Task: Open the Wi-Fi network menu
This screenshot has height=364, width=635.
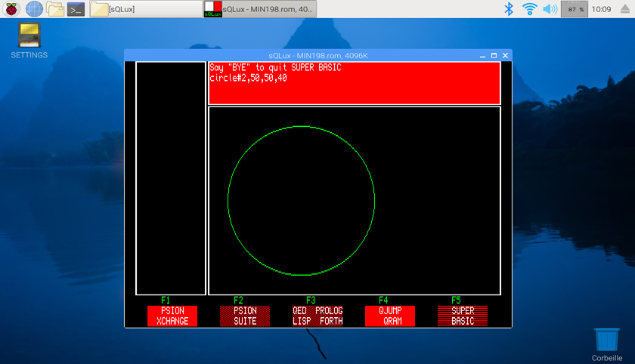Action: pos(530,9)
